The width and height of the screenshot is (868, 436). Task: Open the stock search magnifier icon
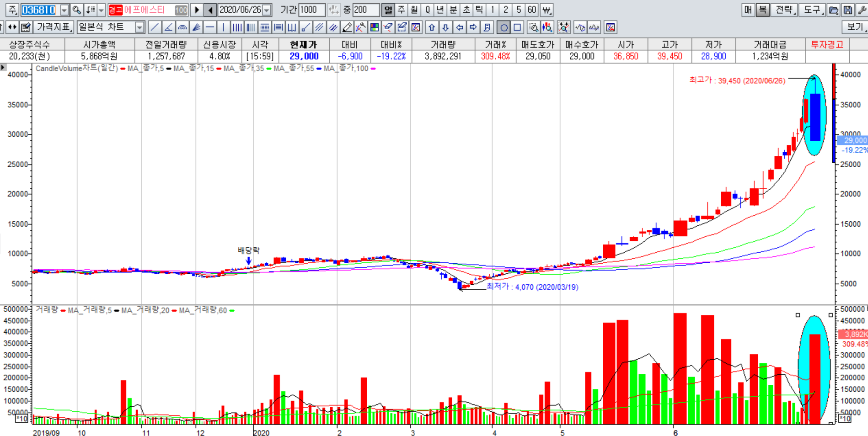[x=76, y=10]
